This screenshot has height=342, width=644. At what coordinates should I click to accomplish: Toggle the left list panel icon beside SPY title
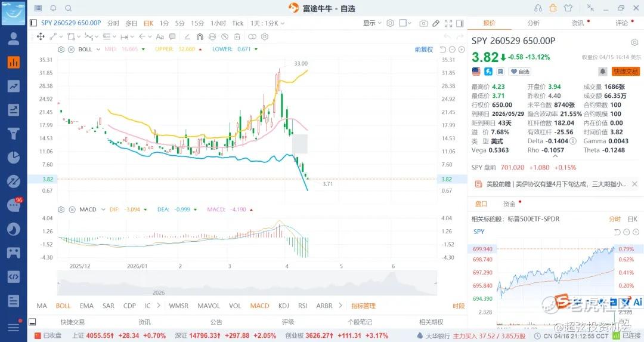(33, 23)
